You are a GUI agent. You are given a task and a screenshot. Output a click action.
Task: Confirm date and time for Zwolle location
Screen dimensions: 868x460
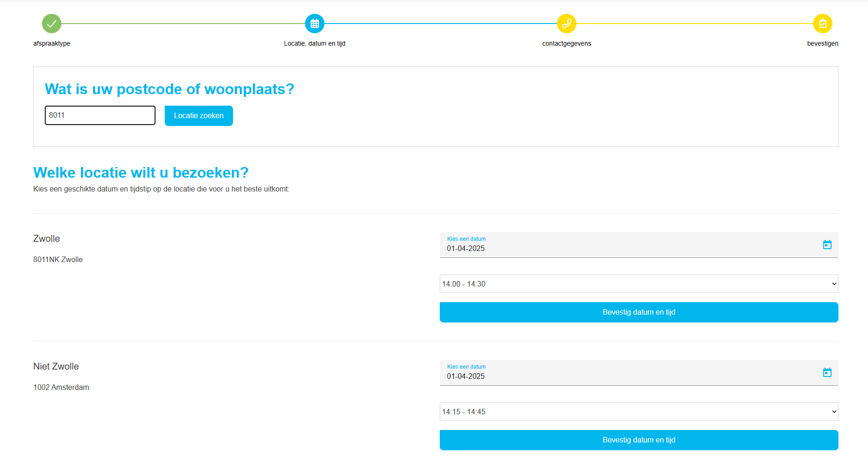pos(639,312)
